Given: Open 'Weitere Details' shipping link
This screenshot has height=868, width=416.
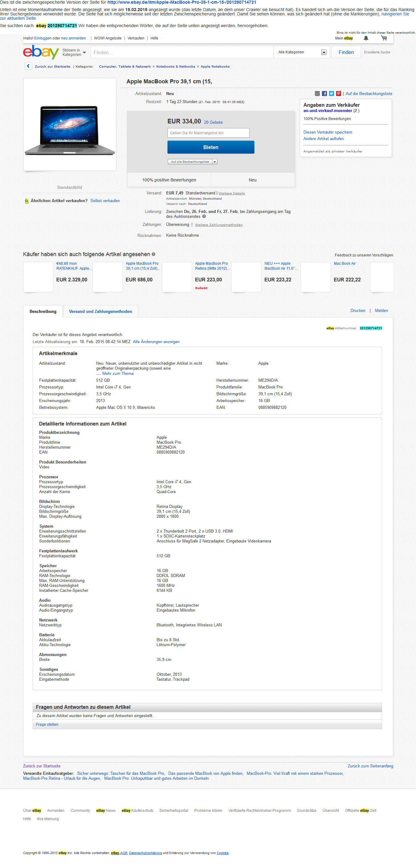Looking at the screenshot, I should pos(231,193).
